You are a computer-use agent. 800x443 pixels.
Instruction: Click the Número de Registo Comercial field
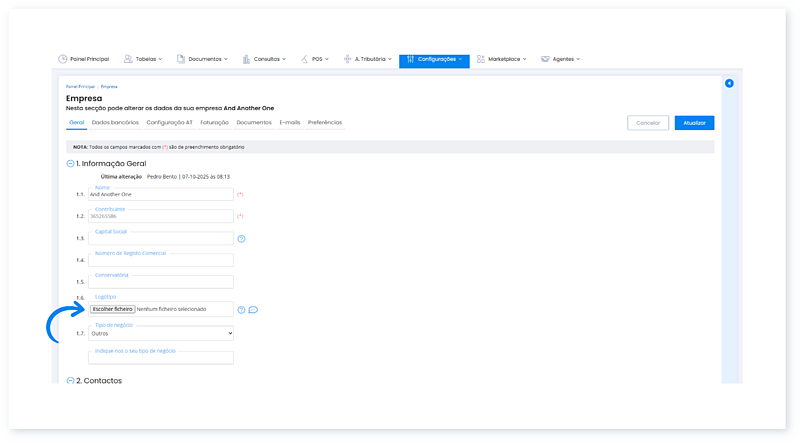point(160,260)
